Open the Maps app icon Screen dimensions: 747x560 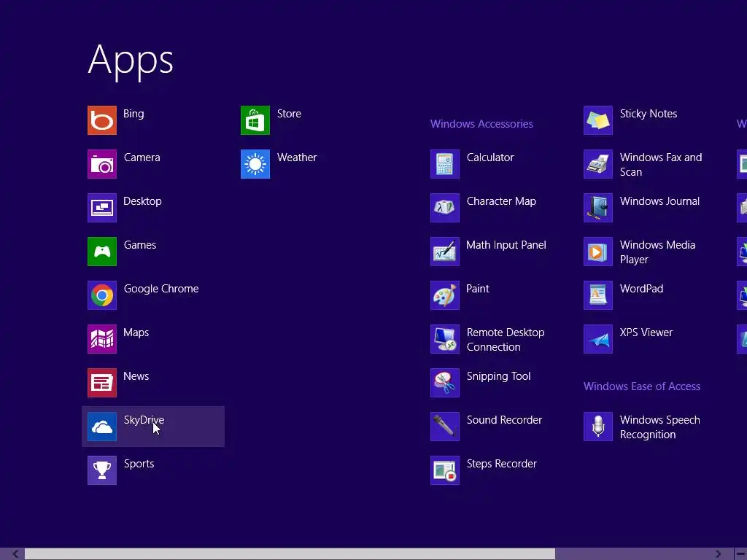coord(102,339)
